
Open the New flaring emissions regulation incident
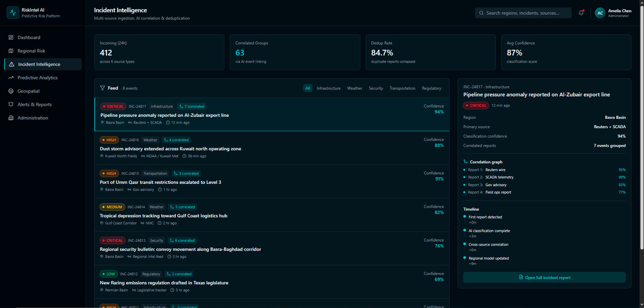click(x=272, y=282)
